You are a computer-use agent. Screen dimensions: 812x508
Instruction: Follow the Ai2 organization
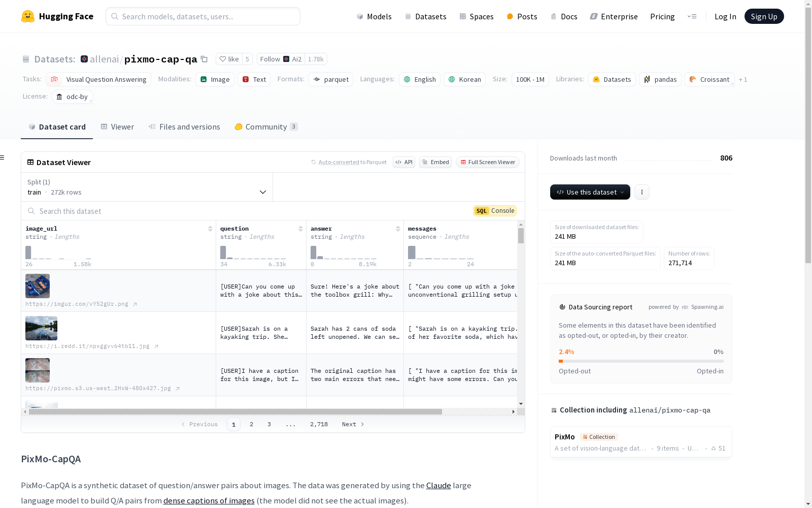tap(281, 59)
